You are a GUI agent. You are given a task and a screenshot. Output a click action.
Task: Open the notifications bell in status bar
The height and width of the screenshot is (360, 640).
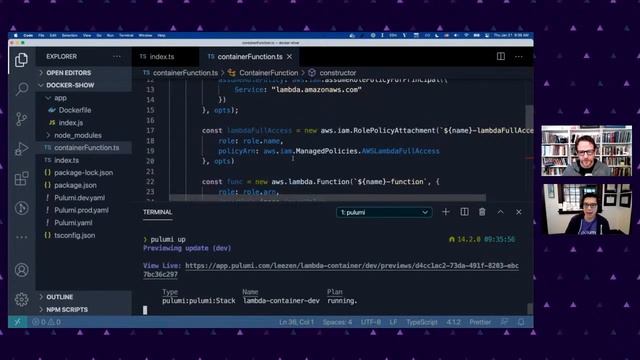pos(521,322)
